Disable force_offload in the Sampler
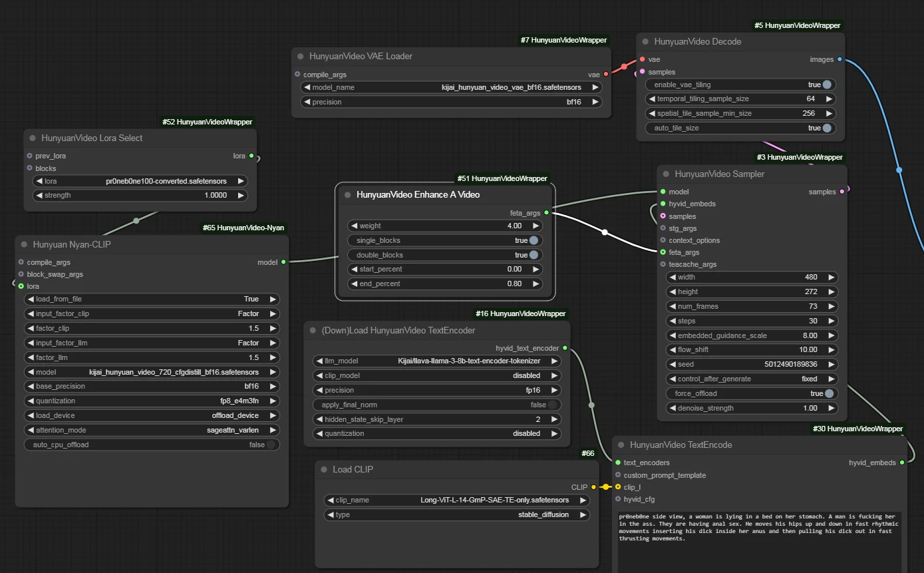 829,393
